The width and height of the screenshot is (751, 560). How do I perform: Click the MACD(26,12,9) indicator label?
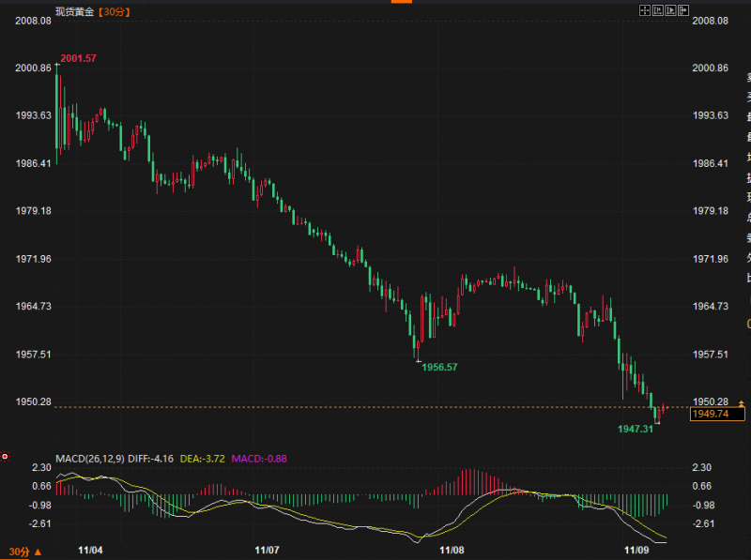(x=89, y=458)
